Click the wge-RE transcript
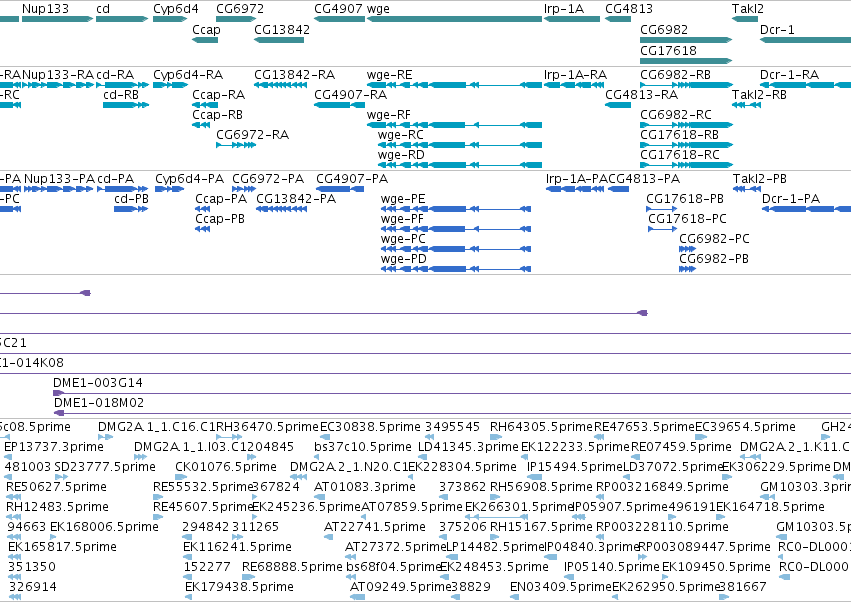 454,85
